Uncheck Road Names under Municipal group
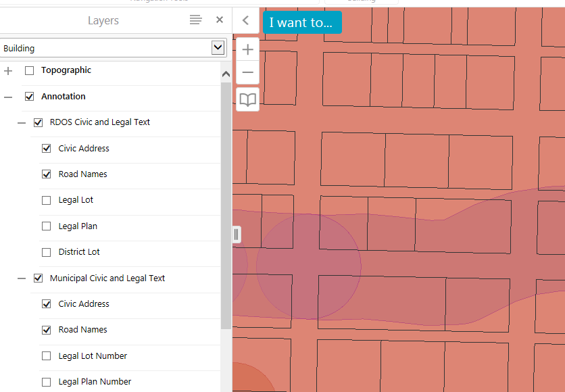This screenshot has height=392, width=565. 47,330
